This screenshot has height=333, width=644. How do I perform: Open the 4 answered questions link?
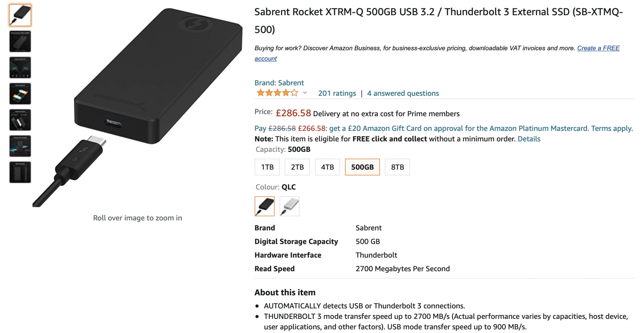tap(403, 93)
